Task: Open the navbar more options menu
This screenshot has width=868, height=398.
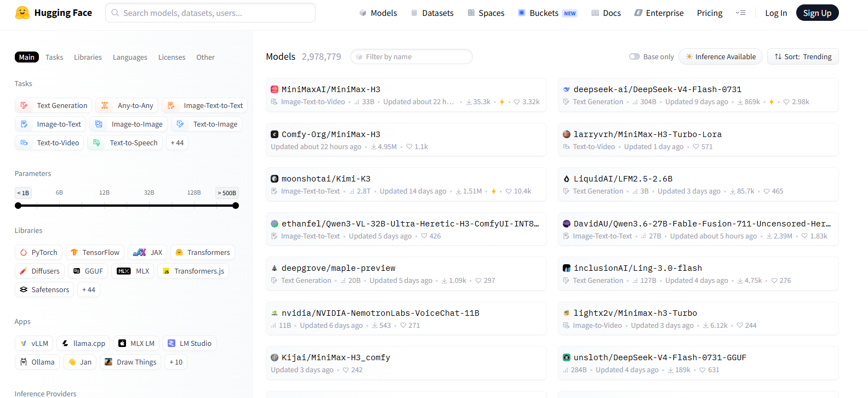Action: pyautogui.click(x=740, y=13)
